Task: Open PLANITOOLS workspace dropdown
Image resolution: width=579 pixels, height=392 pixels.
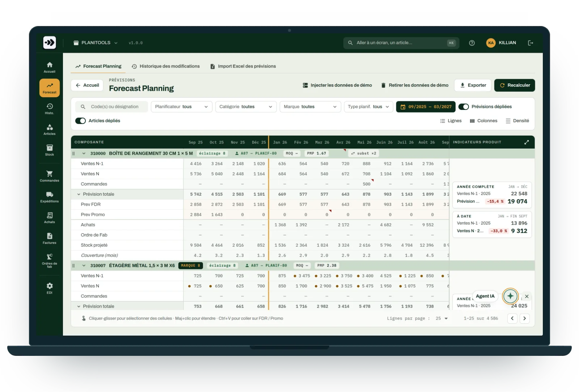Action: (96, 43)
